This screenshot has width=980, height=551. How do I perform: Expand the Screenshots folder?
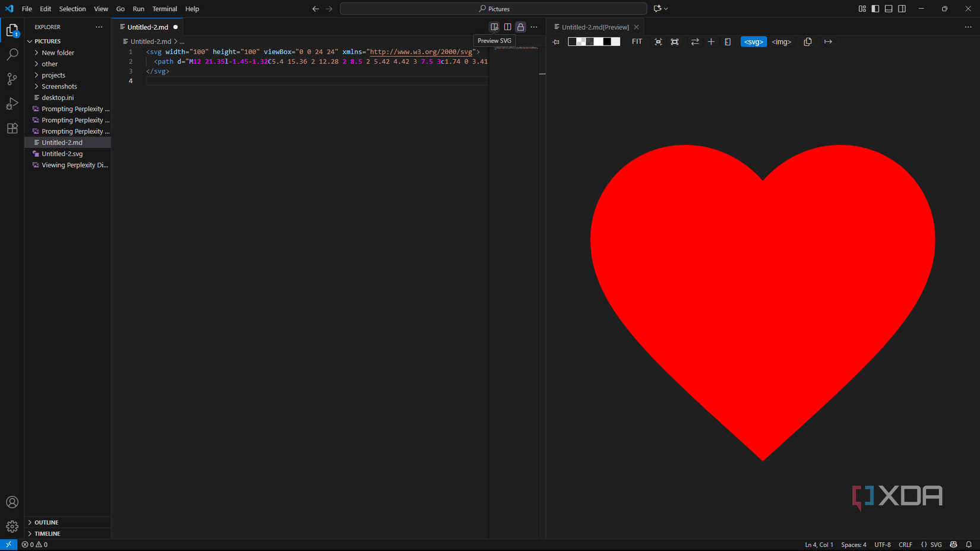(68, 86)
